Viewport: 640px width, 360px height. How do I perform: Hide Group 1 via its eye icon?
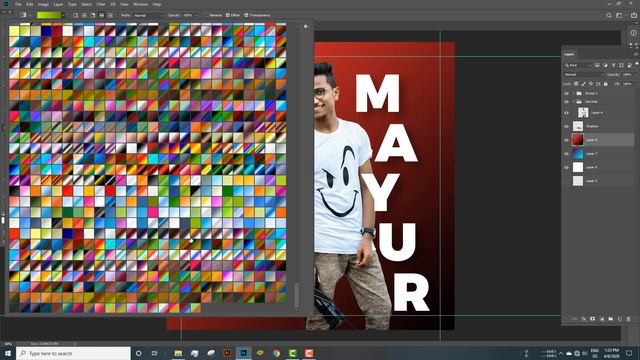pyautogui.click(x=566, y=93)
